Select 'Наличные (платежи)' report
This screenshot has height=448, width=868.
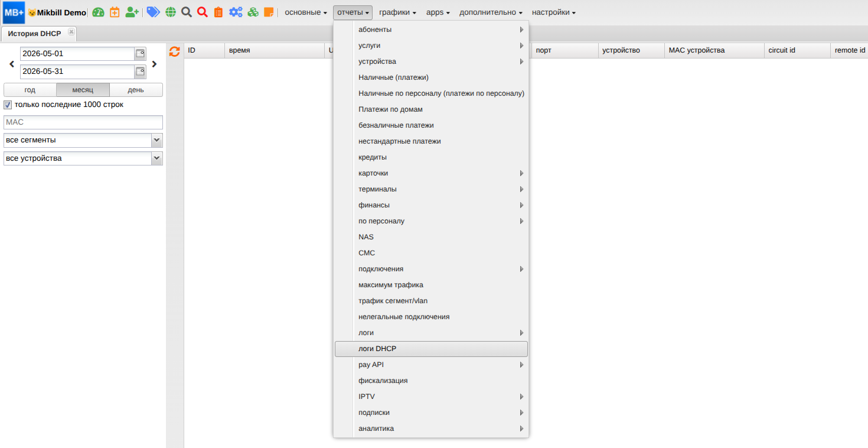click(431, 77)
